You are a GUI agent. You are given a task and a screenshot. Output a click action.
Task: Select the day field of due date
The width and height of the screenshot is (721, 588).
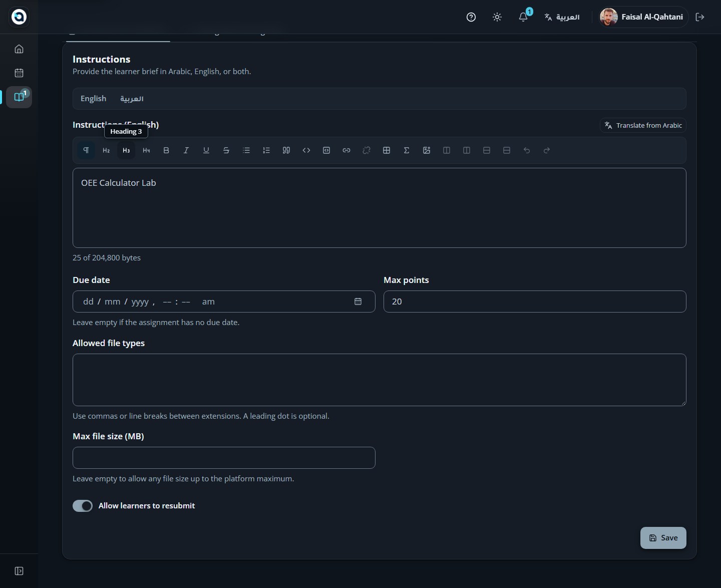point(88,302)
